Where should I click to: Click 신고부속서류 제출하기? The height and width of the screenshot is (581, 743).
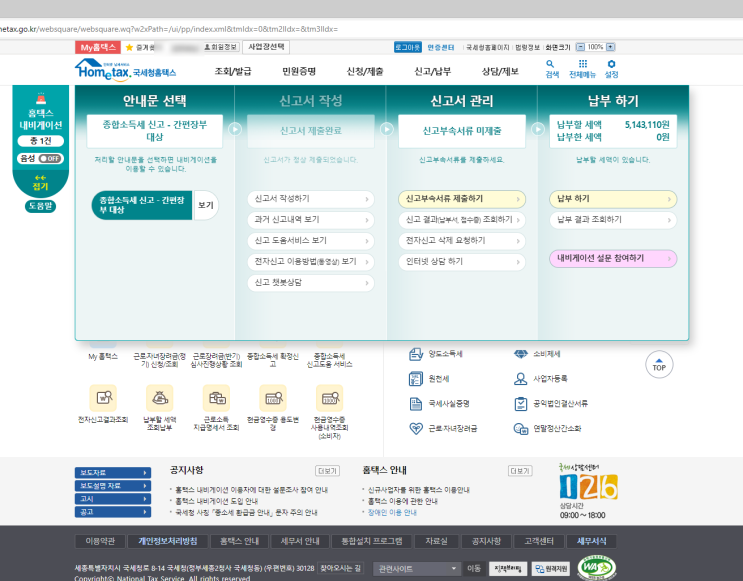[x=462, y=199]
